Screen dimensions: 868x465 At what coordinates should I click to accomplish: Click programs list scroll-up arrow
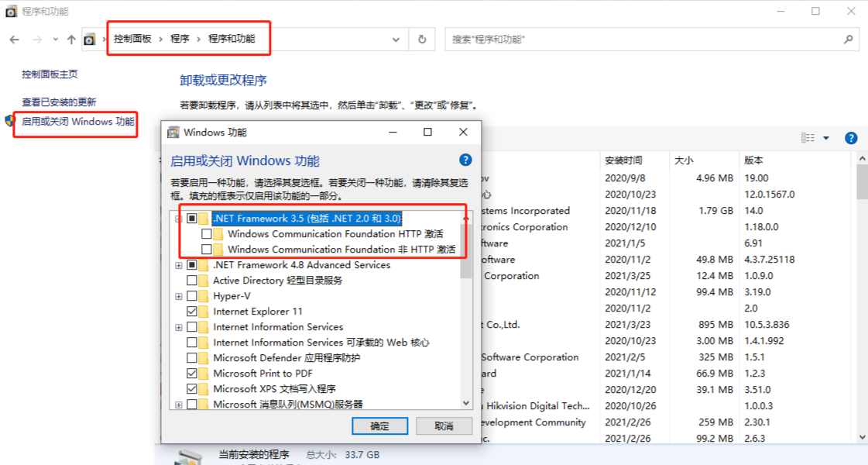coord(863,159)
